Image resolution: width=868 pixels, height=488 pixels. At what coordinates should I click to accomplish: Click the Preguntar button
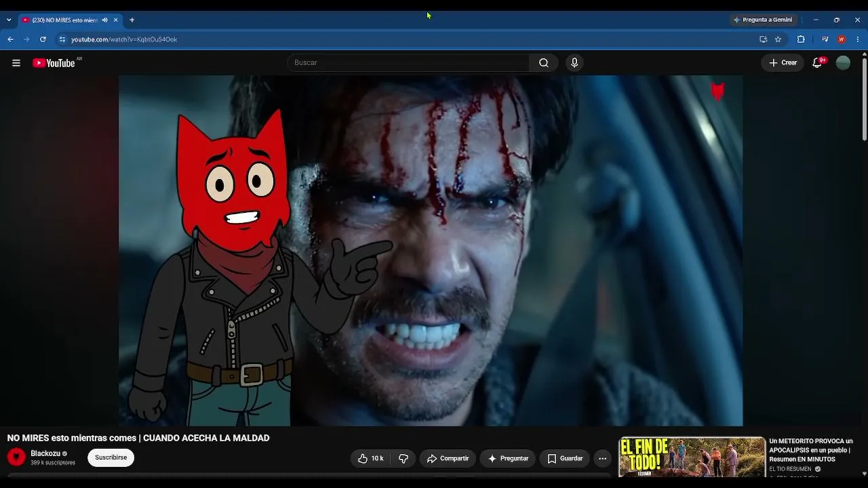[508, 459]
